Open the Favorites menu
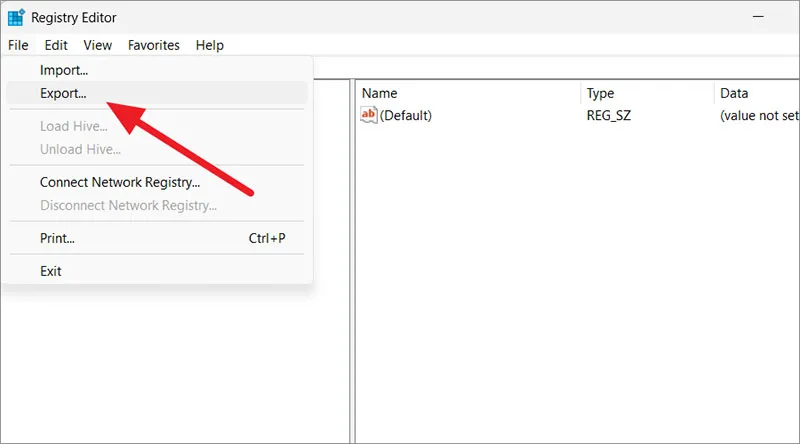This screenshot has width=800, height=444. coord(154,45)
